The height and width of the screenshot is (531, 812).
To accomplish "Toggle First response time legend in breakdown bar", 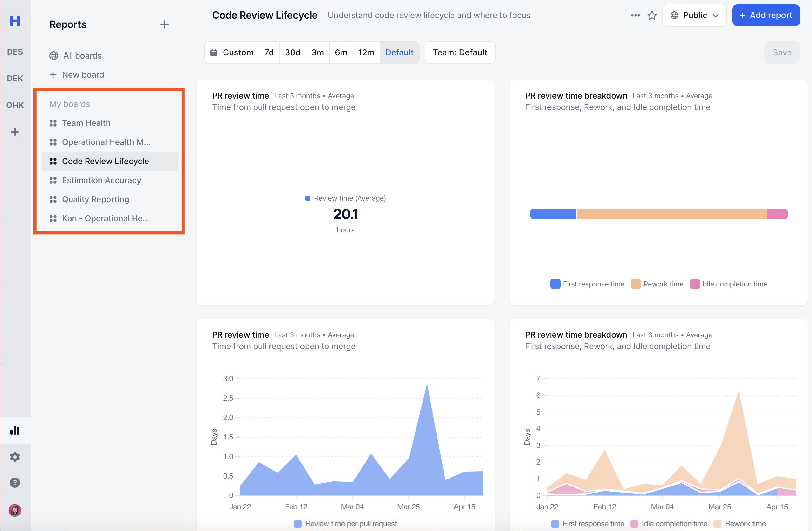I will 588,284.
